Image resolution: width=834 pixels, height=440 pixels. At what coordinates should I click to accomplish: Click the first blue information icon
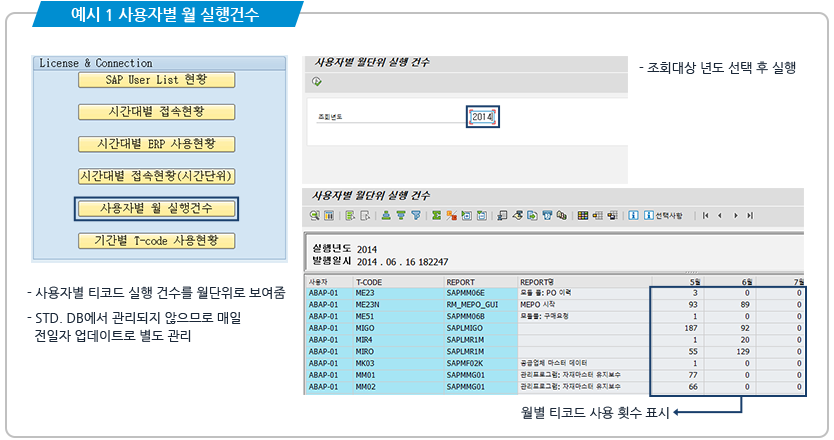click(x=633, y=215)
